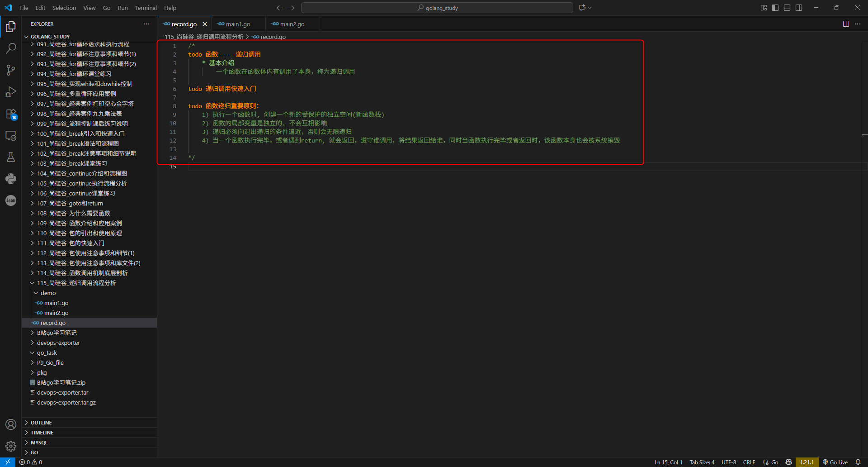
Task: Click the 115 folder breadcrumb segment
Action: (x=204, y=37)
